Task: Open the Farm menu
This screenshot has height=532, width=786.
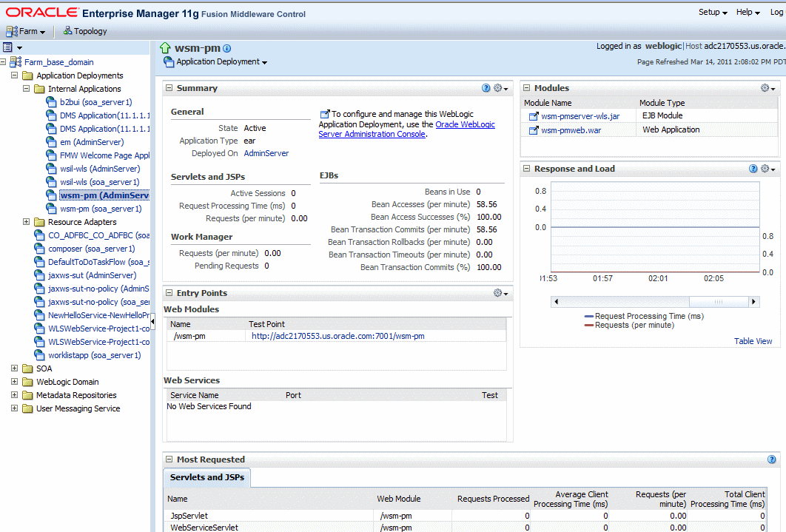Action: [x=27, y=31]
